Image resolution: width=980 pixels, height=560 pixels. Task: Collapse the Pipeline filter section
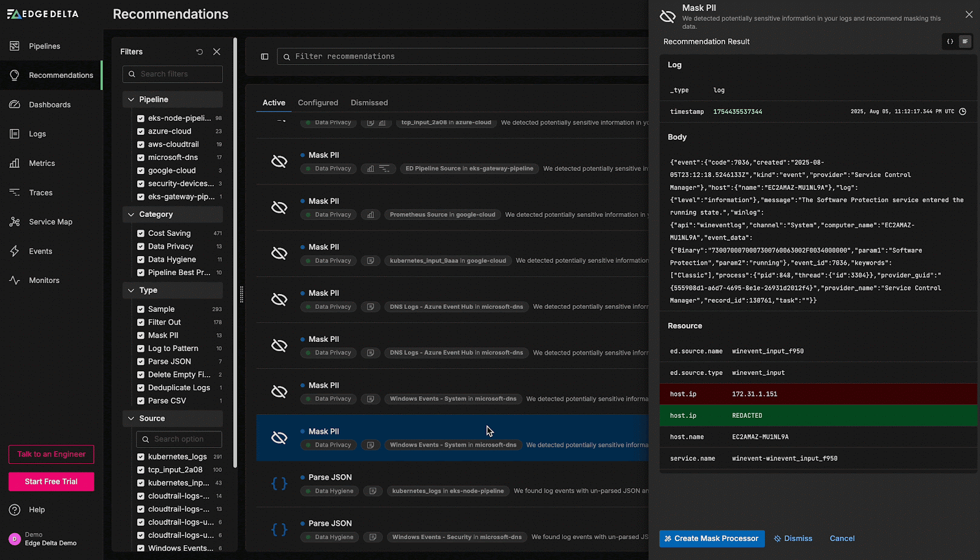131,99
